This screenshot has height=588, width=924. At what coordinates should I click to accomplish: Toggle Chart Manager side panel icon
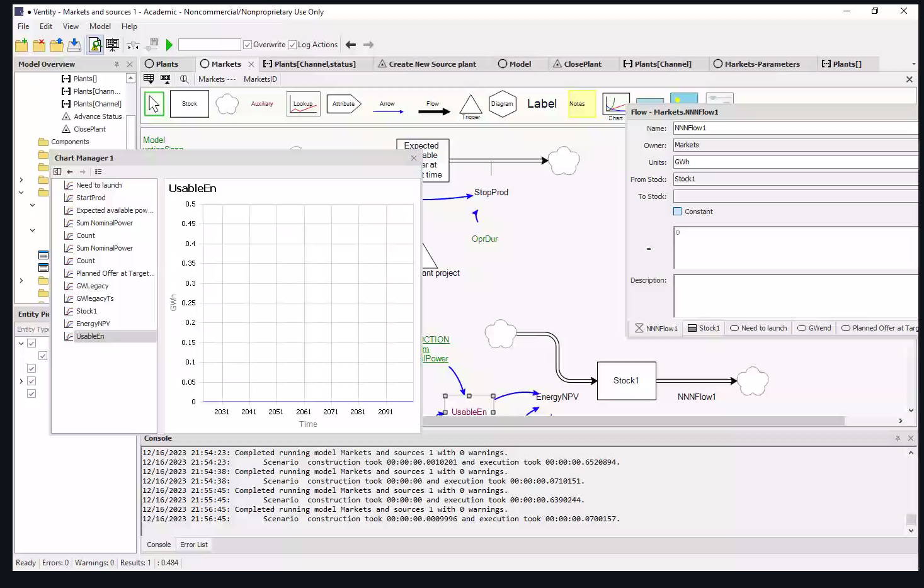57,172
